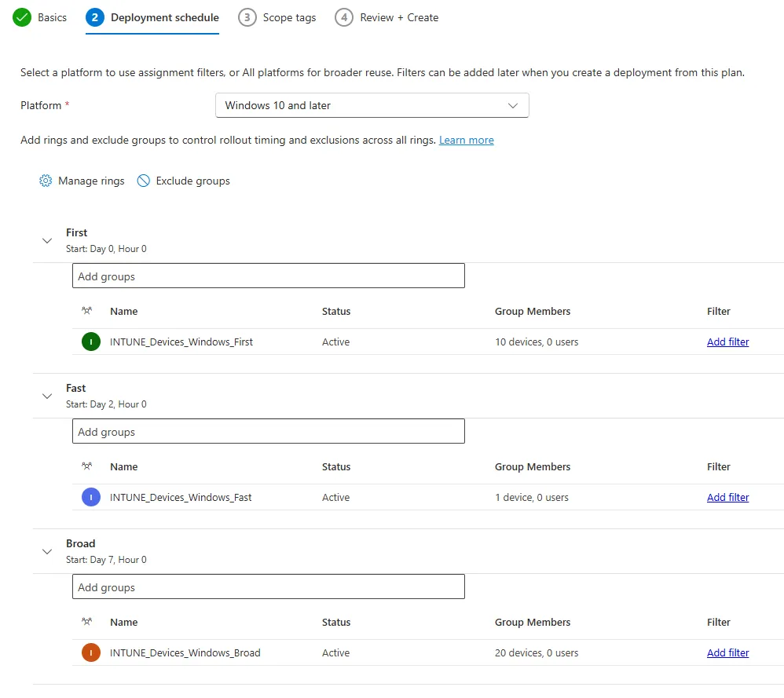Click the orange INTUNE_Devices_Windows_Broad avatar
Viewport: 784px width, 698px height.
91,652
